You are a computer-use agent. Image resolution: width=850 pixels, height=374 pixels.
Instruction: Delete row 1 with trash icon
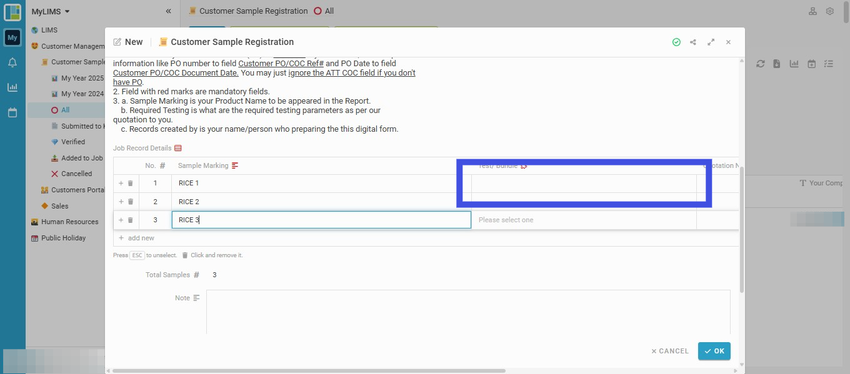tap(130, 183)
